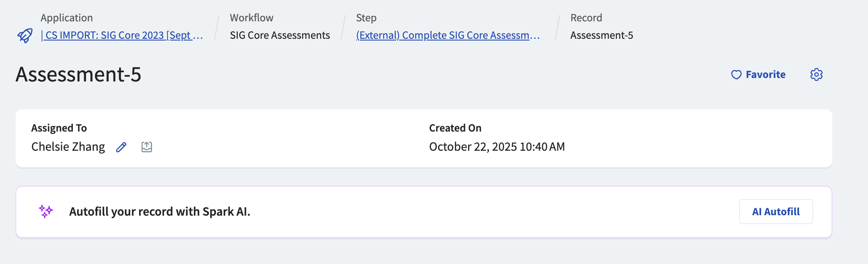Click the SIG Core Assessments workflow name
Image resolution: width=868 pixels, height=264 pixels.
click(280, 35)
